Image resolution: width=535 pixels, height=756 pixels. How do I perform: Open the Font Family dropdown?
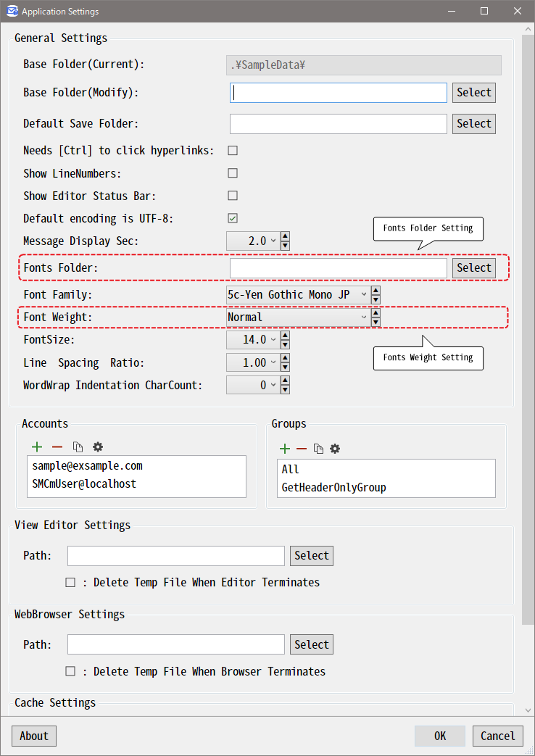tap(298, 294)
